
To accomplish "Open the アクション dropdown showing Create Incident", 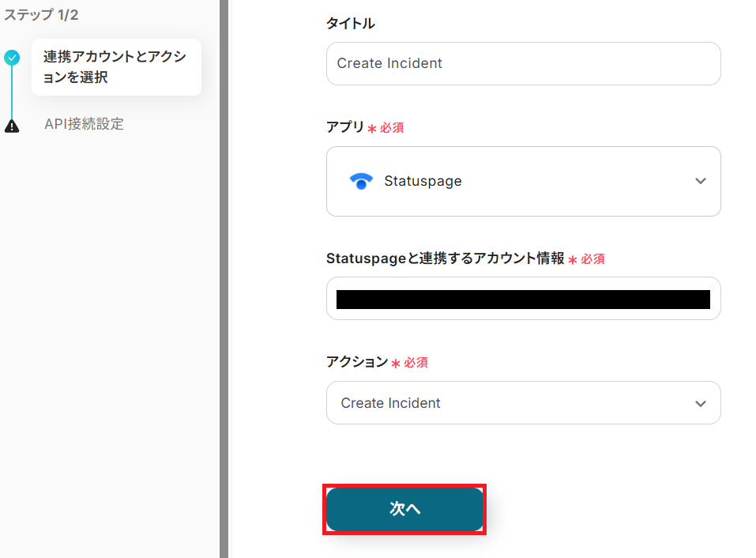I will (699, 403).
